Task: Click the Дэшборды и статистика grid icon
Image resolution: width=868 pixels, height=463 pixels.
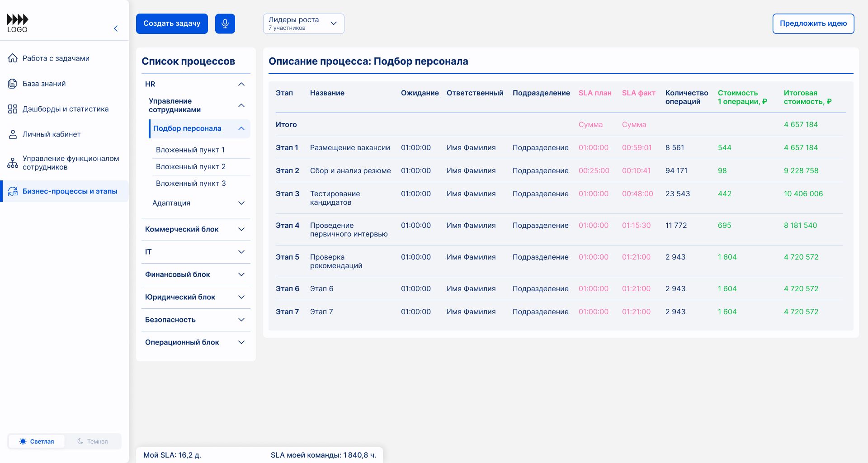Action: [13, 109]
